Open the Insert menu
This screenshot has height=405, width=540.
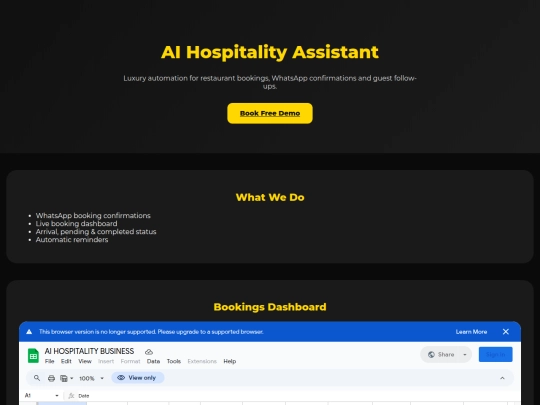coord(106,361)
